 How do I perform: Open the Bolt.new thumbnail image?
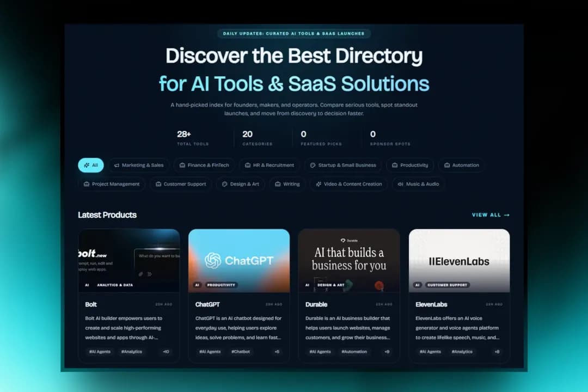pos(129,261)
